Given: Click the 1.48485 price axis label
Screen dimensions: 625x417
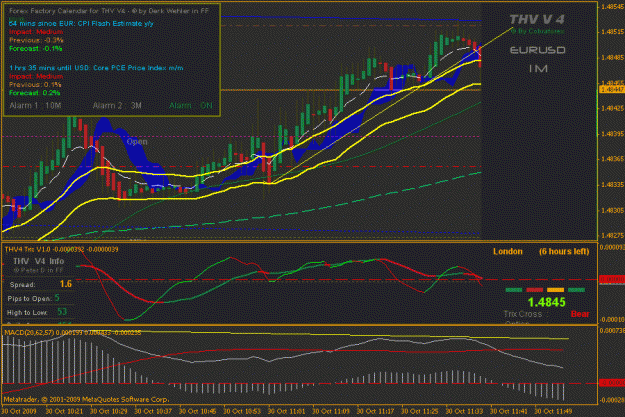Looking at the screenshot, I should pyautogui.click(x=613, y=58).
